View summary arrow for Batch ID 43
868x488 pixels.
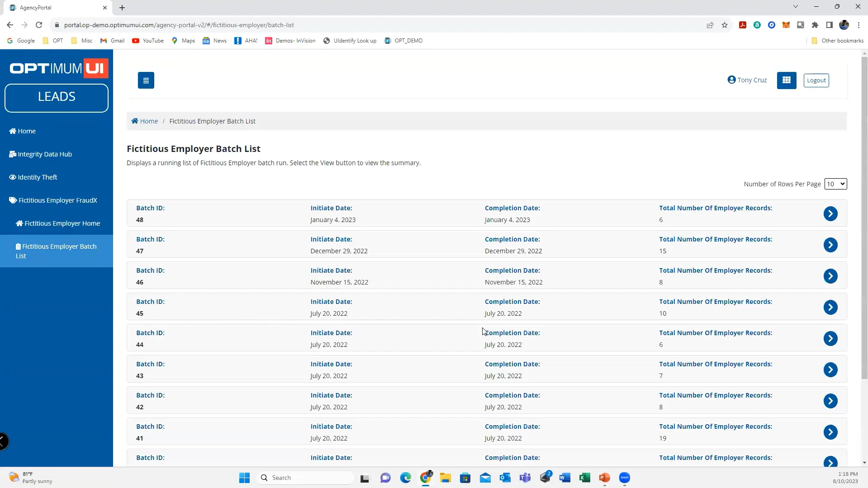[x=830, y=370]
